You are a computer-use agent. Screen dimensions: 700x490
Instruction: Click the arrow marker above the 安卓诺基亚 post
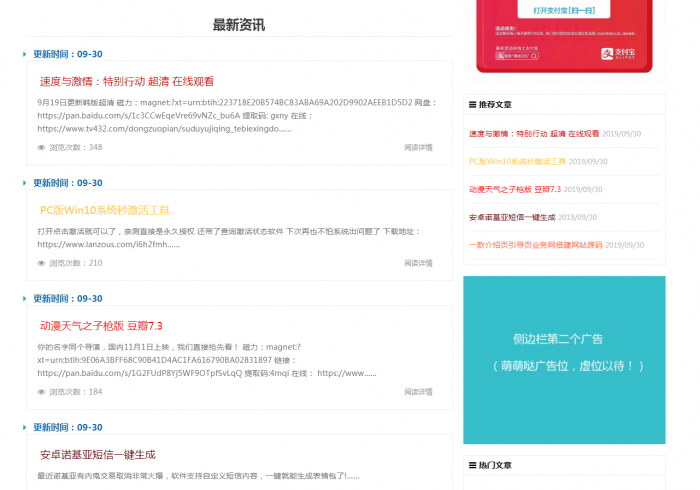24,428
